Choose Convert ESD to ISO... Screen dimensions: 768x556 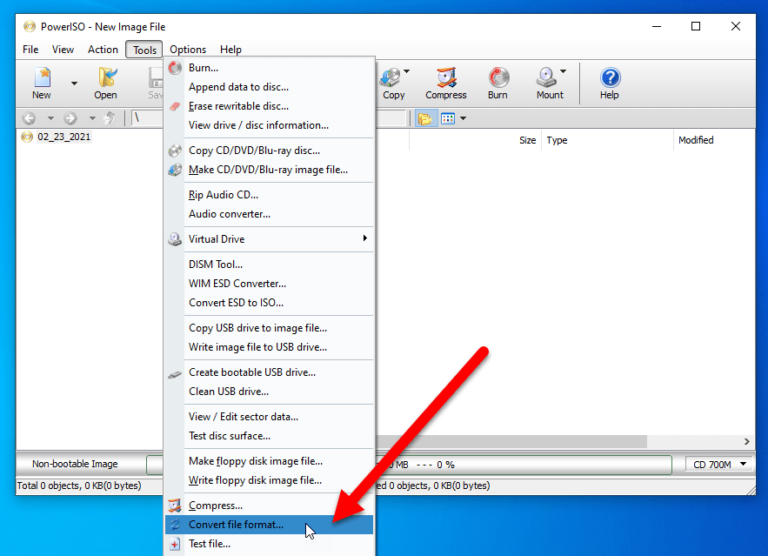[269, 303]
